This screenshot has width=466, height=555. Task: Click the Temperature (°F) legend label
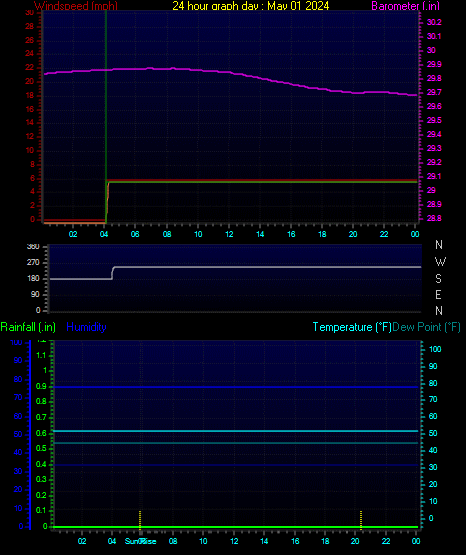(352, 327)
